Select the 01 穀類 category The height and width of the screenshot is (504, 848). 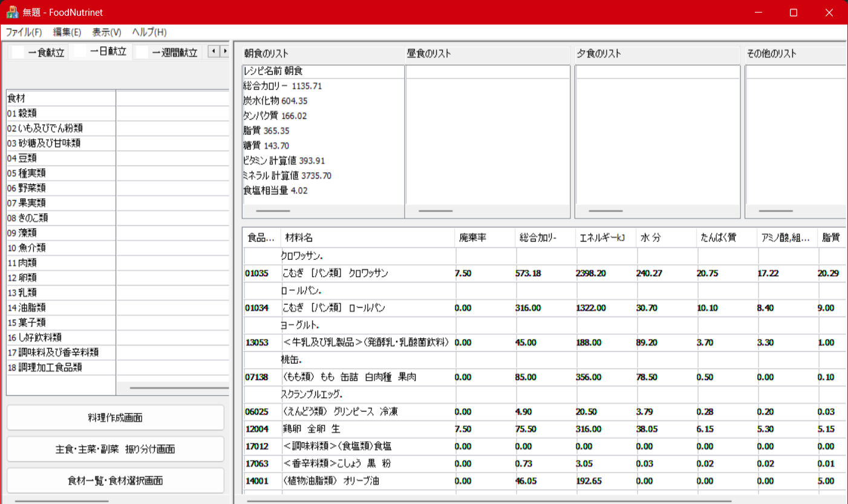pos(61,113)
